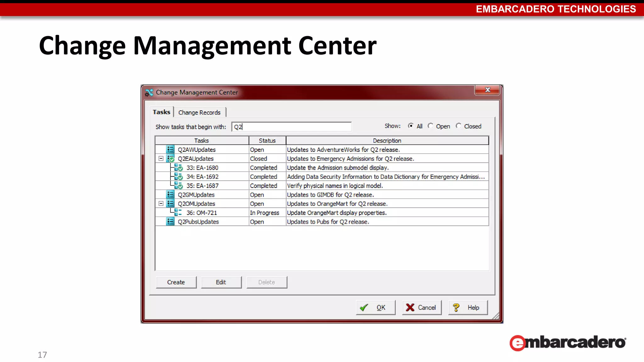The height and width of the screenshot is (362, 644).
Task: Click 'Updates to Pubs for Q2 release.' description
Action: pyautogui.click(x=328, y=222)
